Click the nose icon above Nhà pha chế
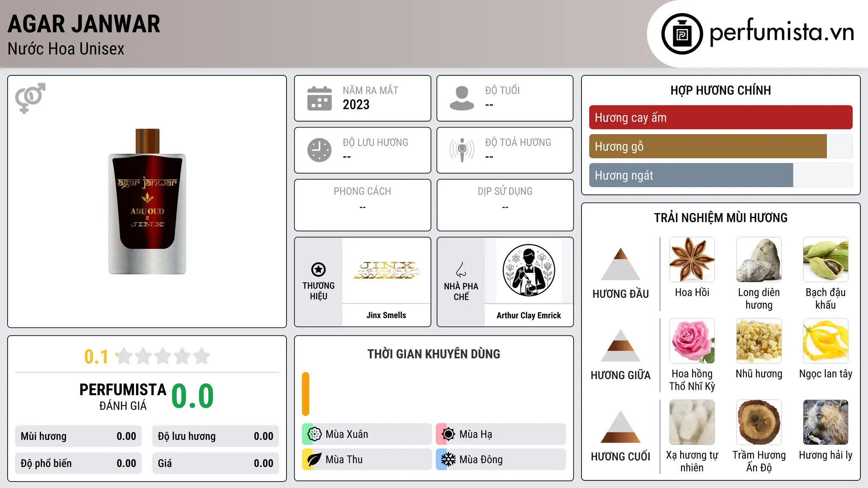This screenshot has width=868, height=488. [x=461, y=269]
